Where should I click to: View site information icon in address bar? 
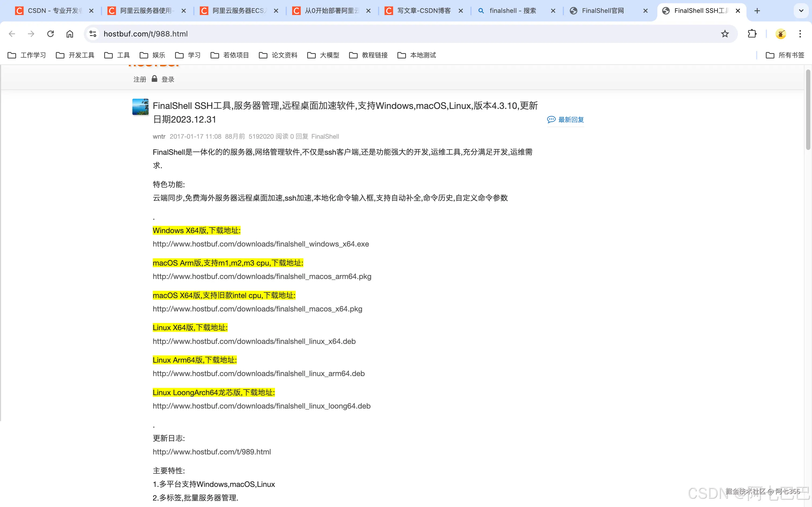(93, 34)
